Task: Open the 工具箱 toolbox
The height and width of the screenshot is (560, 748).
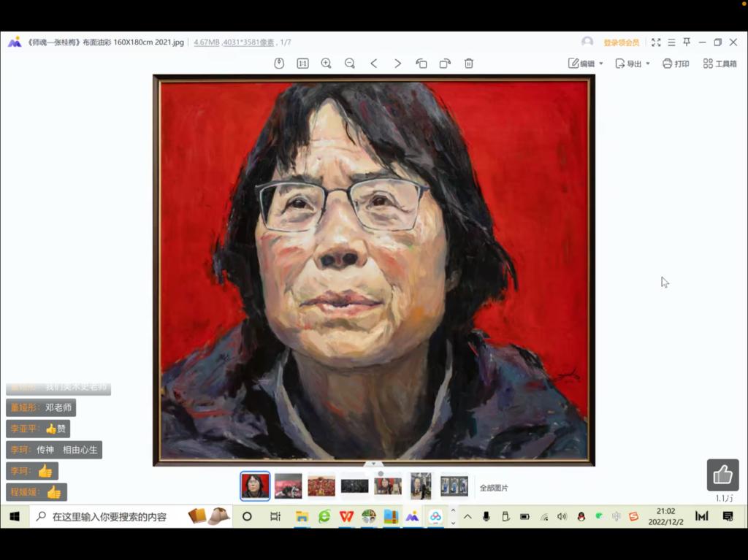Action: [720, 64]
